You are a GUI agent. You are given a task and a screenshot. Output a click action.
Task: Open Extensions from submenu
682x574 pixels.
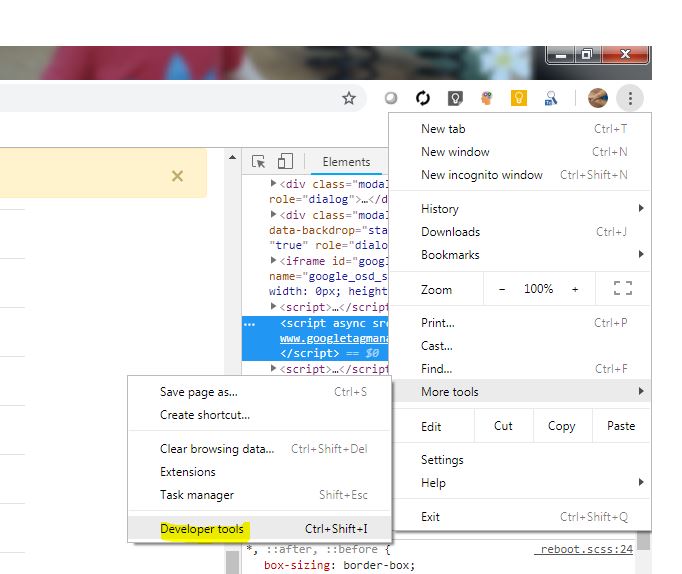coord(260,472)
